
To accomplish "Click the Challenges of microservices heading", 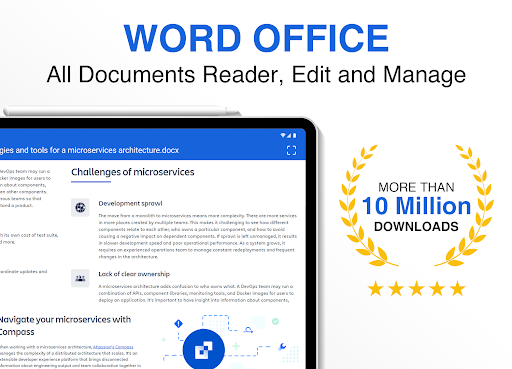I will click(x=133, y=172).
